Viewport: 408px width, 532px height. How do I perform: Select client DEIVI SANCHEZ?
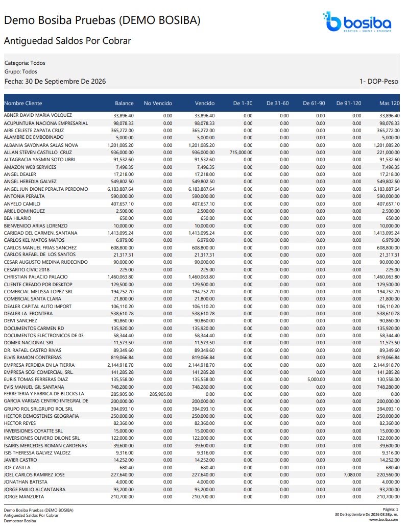point(20,321)
